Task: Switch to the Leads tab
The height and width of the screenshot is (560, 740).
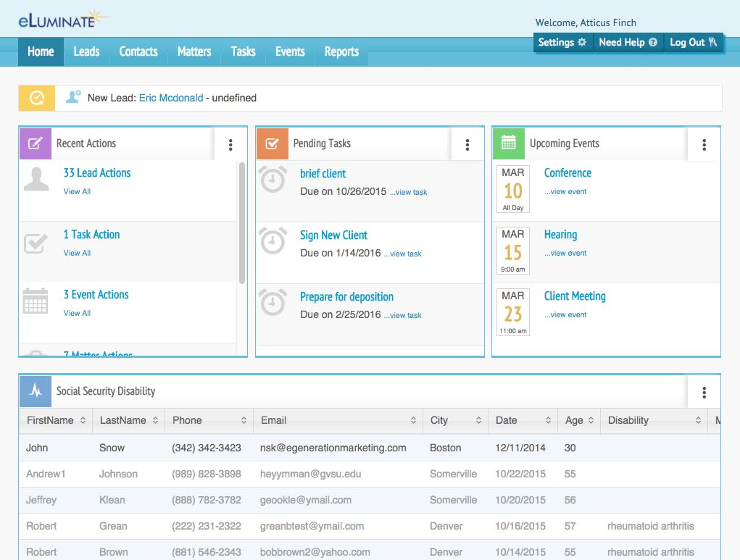Action: 86,51
